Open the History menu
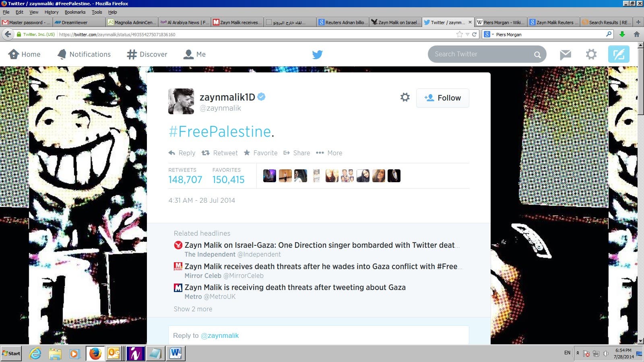644x362 pixels. pyautogui.click(x=52, y=12)
